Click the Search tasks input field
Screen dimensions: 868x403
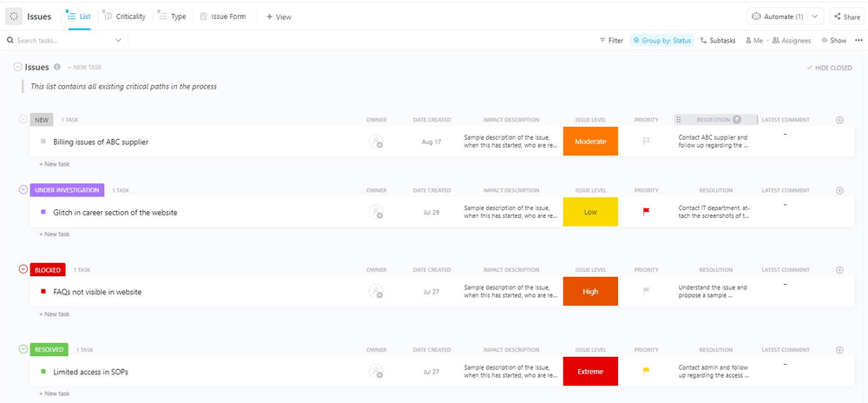[x=65, y=41]
